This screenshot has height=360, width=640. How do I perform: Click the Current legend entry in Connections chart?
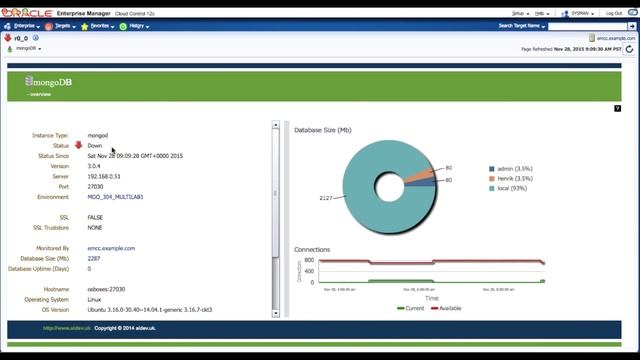coord(411,308)
